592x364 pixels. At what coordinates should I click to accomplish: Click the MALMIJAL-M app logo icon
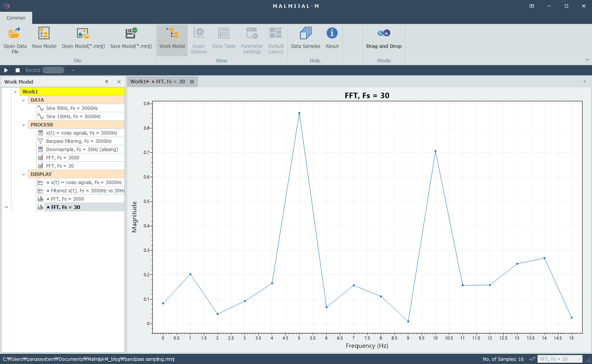click(x=6, y=6)
